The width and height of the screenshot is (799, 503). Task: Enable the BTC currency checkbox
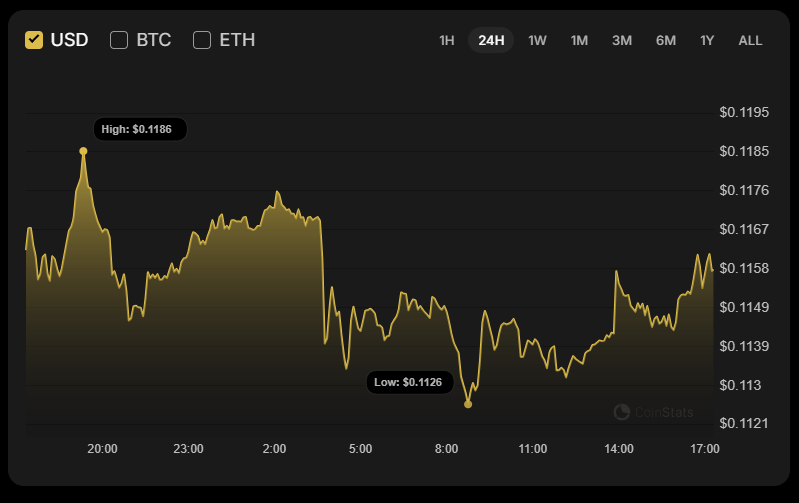119,40
